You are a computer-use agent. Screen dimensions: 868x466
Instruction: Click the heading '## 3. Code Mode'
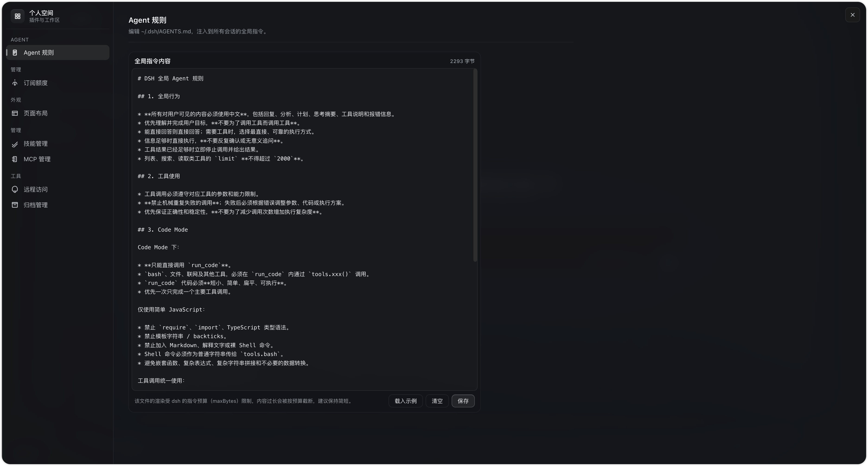[x=163, y=230]
